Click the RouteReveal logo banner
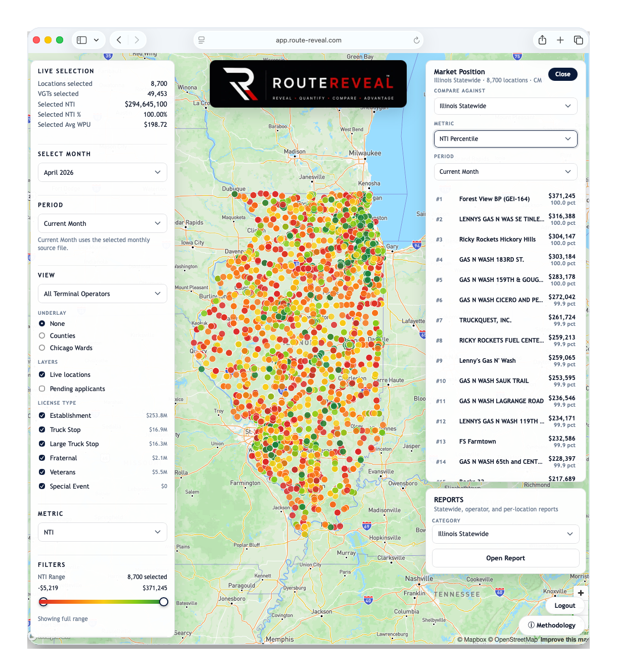Image resolution: width=617 pixels, height=672 pixels. (308, 84)
